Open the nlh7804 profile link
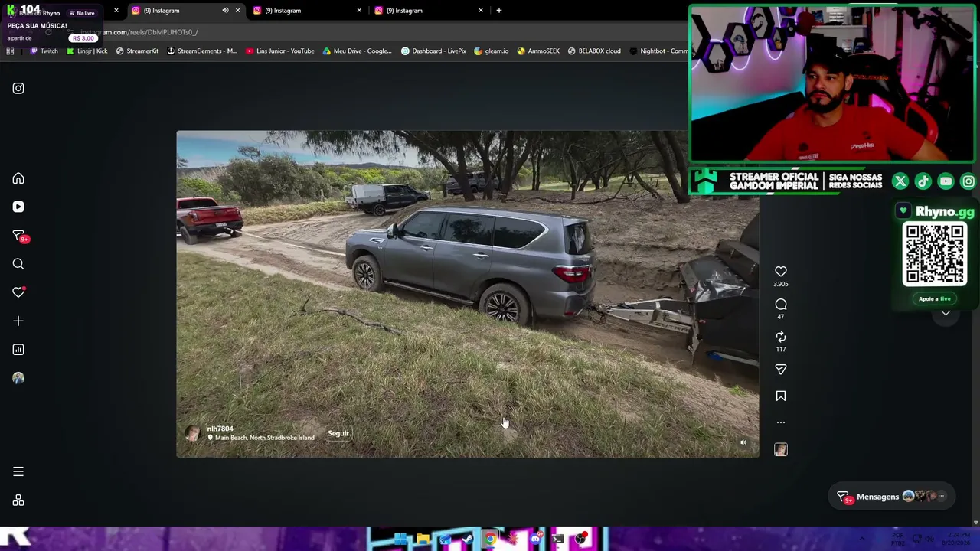 220,429
